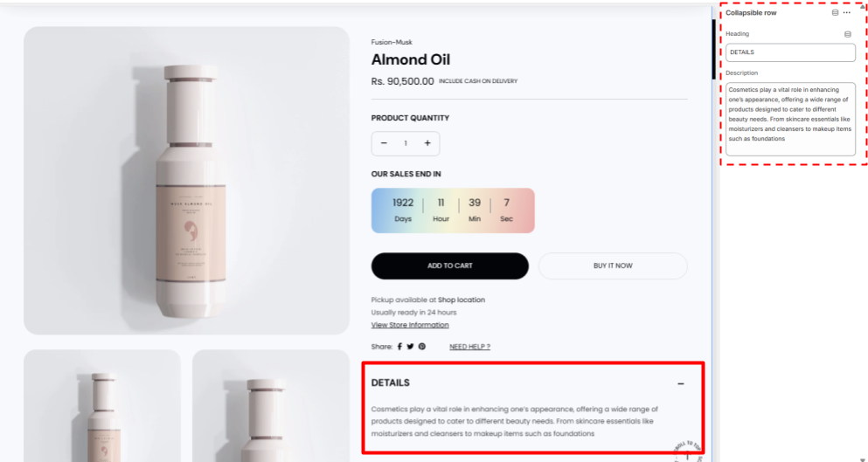Increase product quantity with plus button
Screen dimensions: 868x462
[427, 143]
